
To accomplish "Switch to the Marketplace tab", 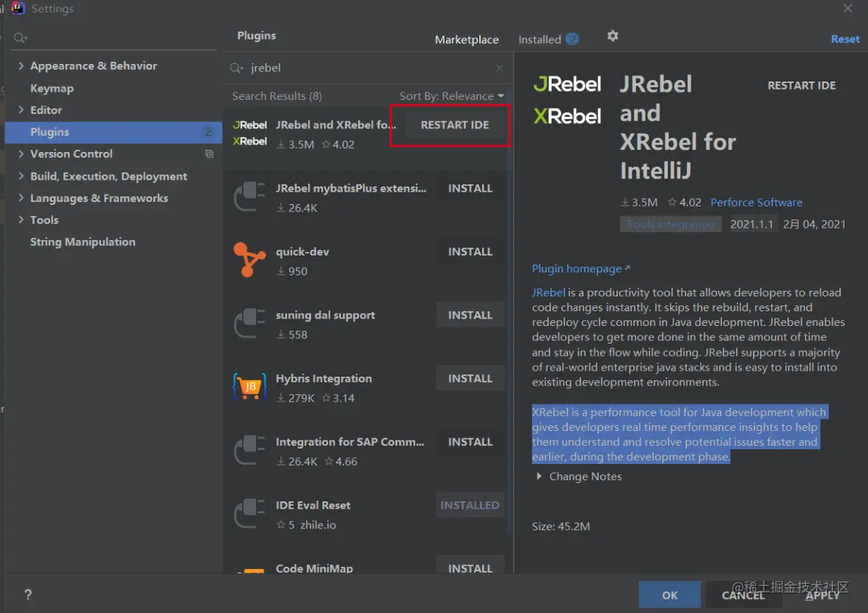I will pyautogui.click(x=467, y=40).
